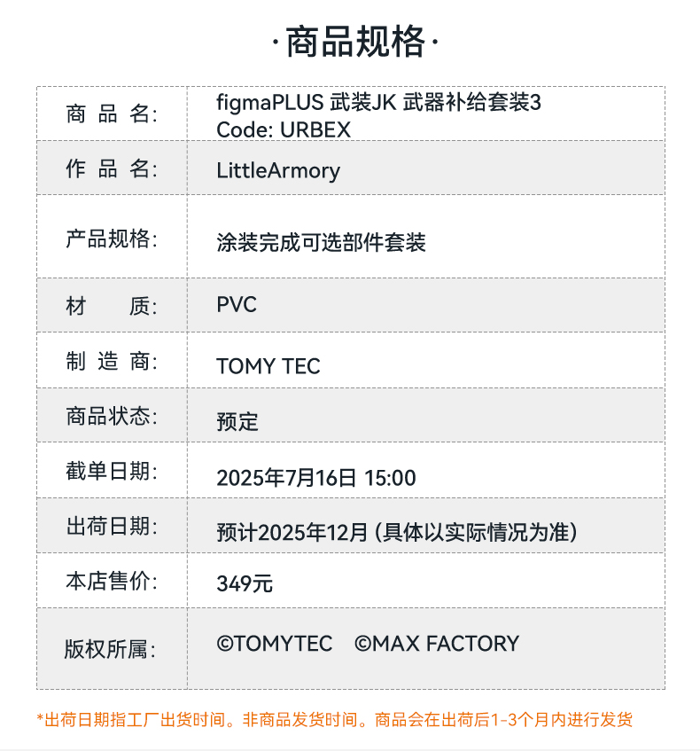Select the 涂装完成可选部件套装 specification value
Screen dimensions: 700x751
tap(321, 242)
